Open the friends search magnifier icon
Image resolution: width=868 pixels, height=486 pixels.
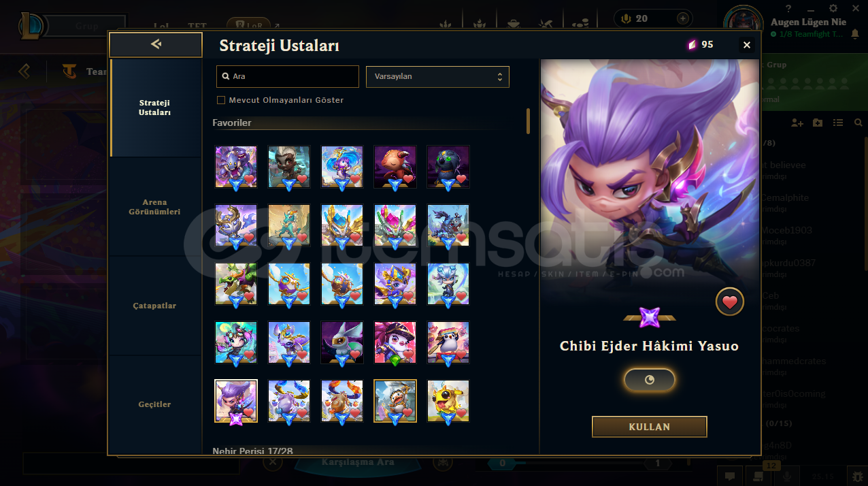click(x=858, y=123)
